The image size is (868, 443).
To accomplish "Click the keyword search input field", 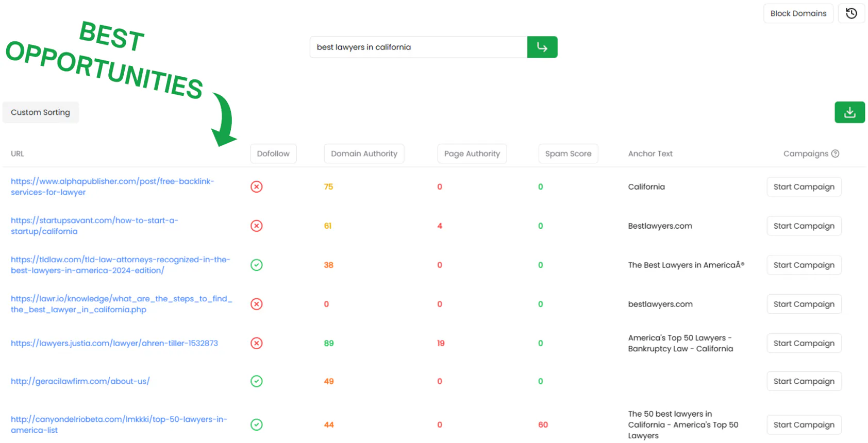I will [x=419, y=47].
